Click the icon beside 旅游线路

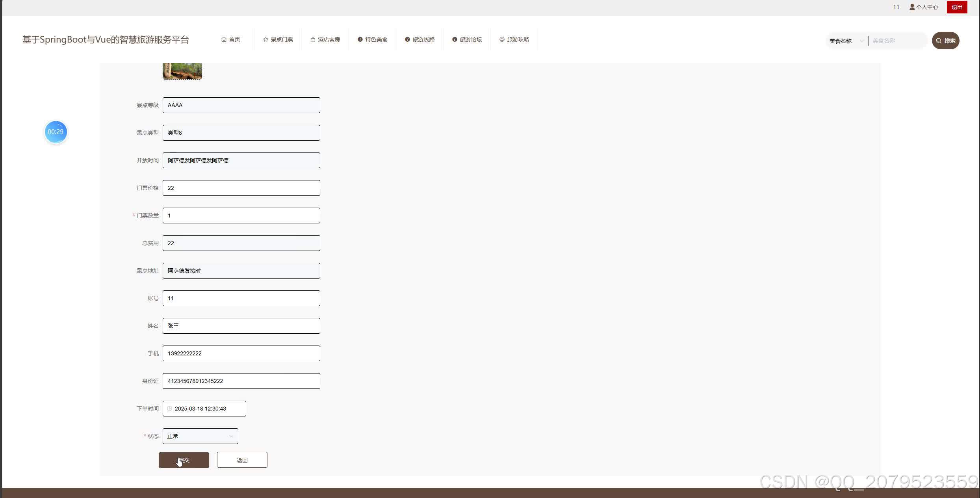click(407, 39)
